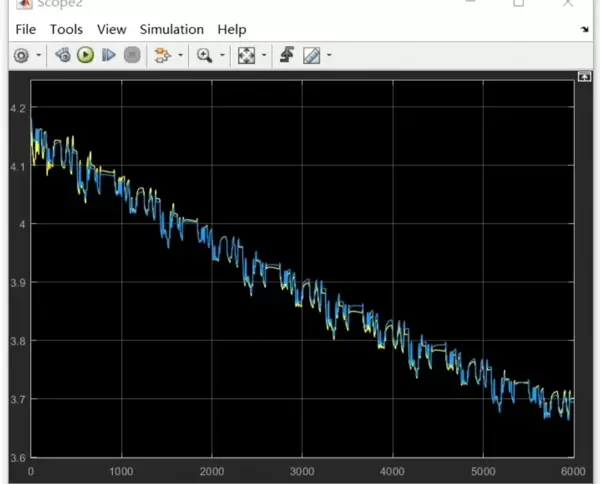Expand the Measurements dropdown arrow
This screenshot has height=484, width=600.
(329, 56)
